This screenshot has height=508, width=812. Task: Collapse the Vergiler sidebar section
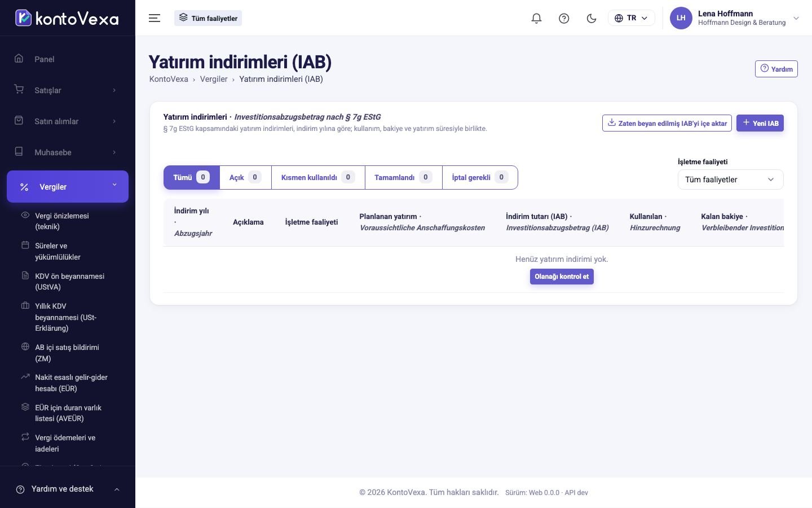coord(68,186)
